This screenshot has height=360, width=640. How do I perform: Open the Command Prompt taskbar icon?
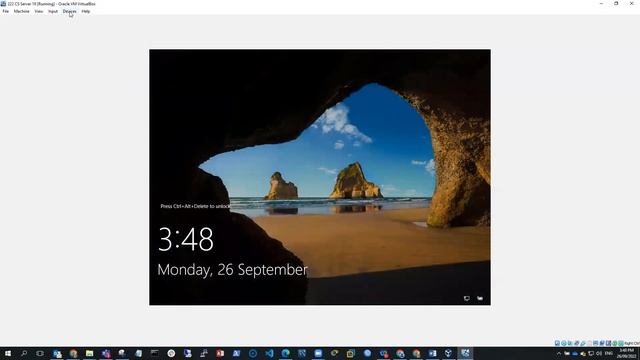point(155,353)
